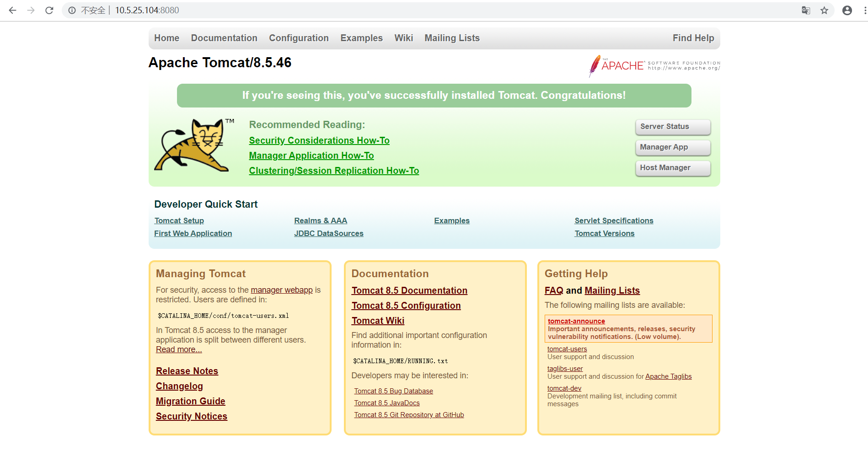View site security info icon

[x=72, y=10]
